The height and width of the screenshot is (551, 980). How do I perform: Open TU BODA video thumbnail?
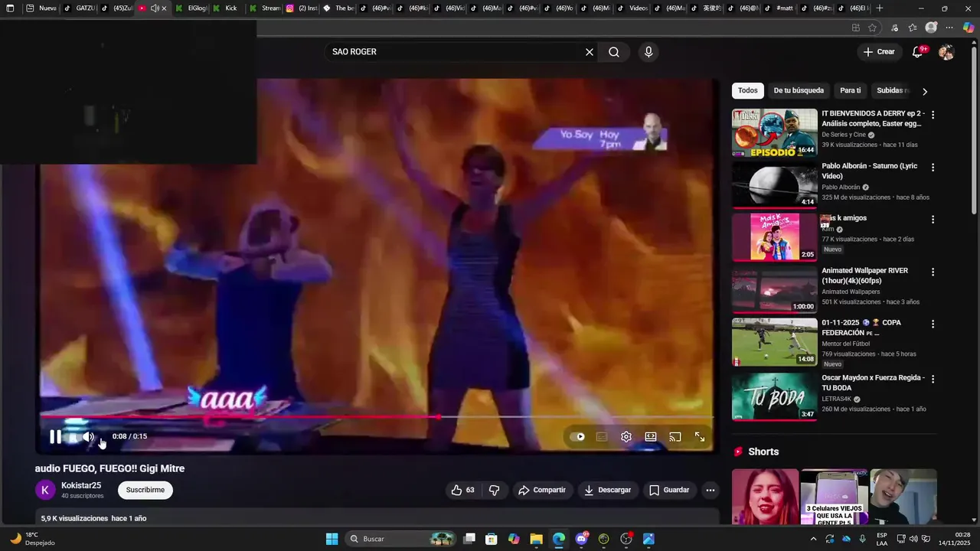tap(775, 396)
